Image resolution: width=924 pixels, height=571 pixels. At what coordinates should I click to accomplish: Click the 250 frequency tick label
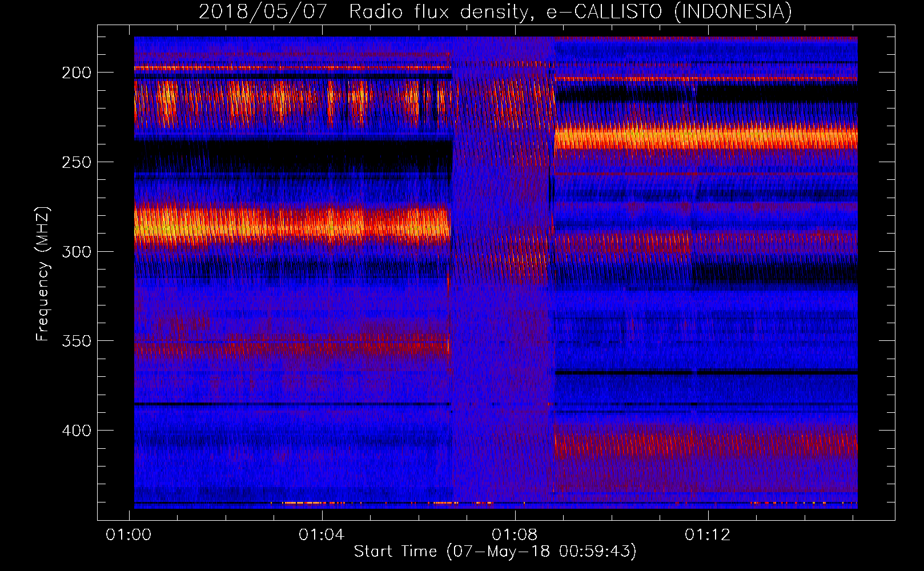coord(77,162)
